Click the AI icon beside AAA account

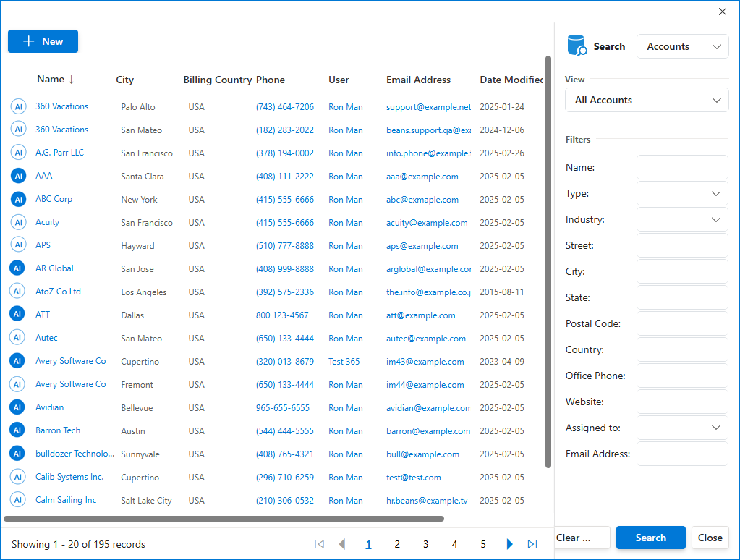coord(19,176)
